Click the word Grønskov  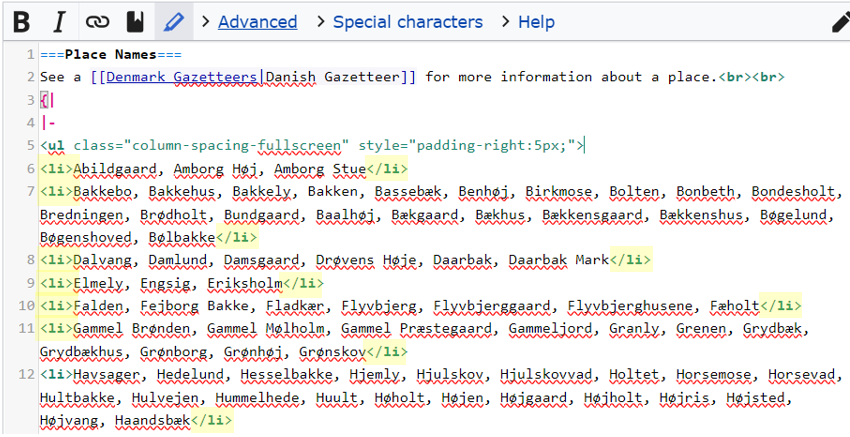(333, 352)
